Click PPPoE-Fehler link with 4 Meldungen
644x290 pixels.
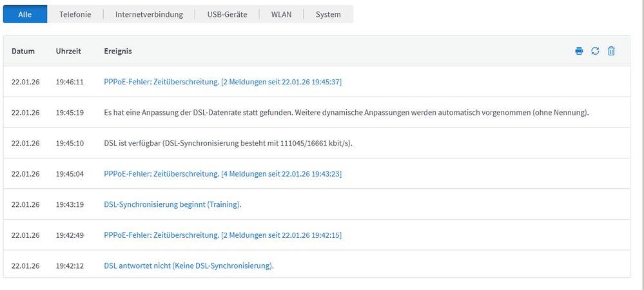click(x=222, y=173)
